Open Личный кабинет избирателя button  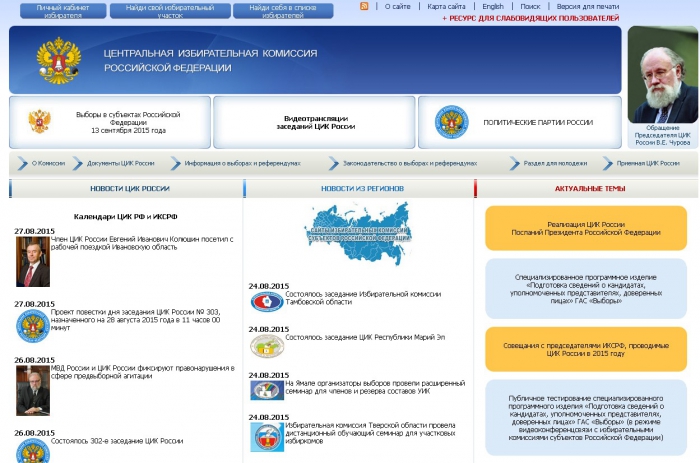(63, 11)
